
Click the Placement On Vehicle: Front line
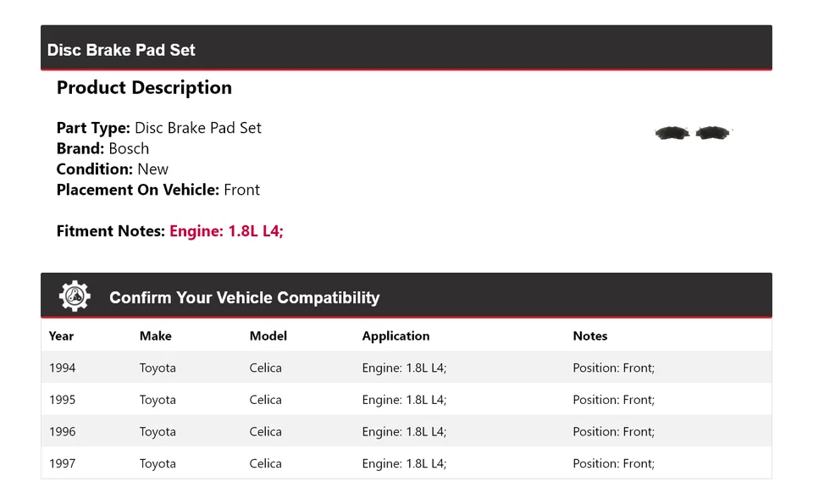tap(158, 190)
